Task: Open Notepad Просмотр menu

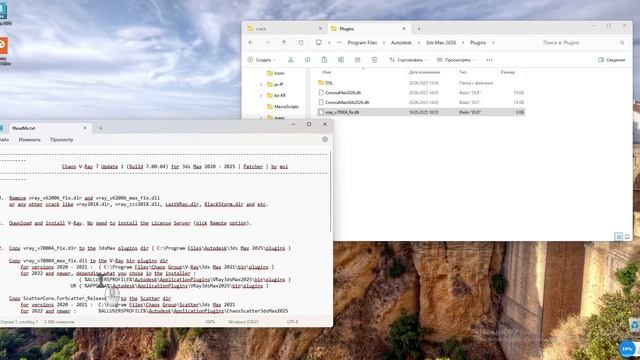Action: pyautogui.click(x=62, y=140)
